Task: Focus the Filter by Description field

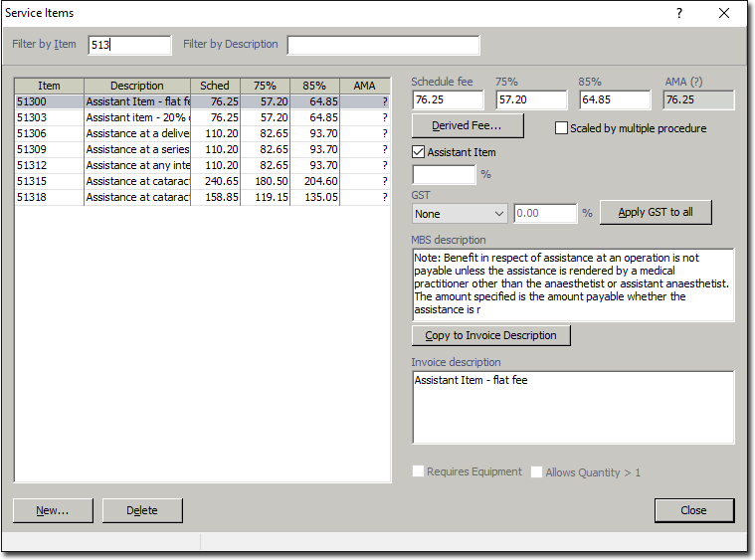Action: (x=383, y=45)
